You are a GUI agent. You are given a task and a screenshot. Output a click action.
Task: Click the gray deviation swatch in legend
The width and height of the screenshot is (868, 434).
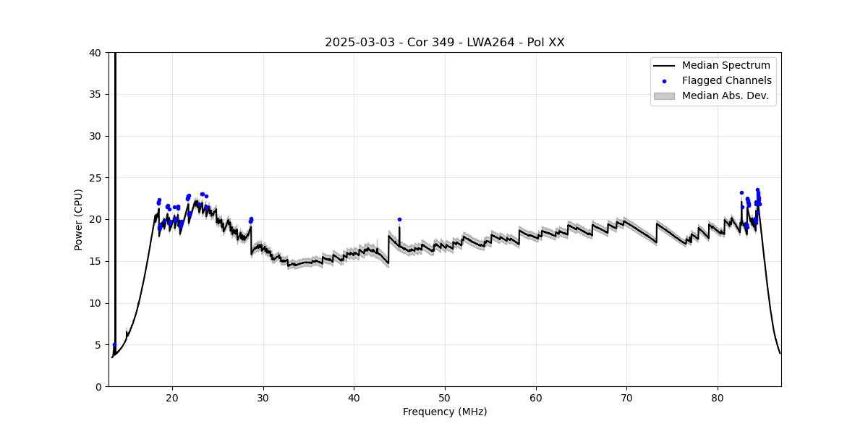point(663,96)
